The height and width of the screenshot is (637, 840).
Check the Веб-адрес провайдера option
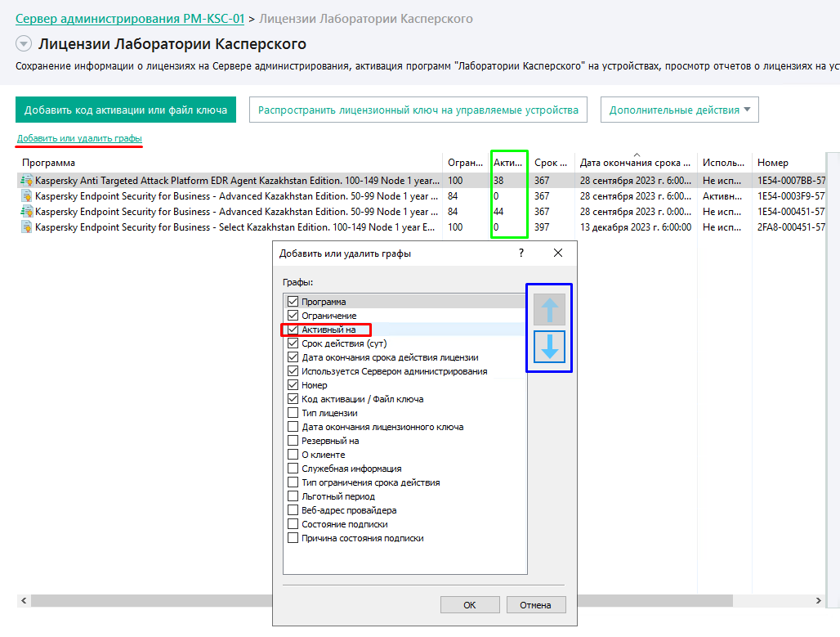click(x=293, y=510)
